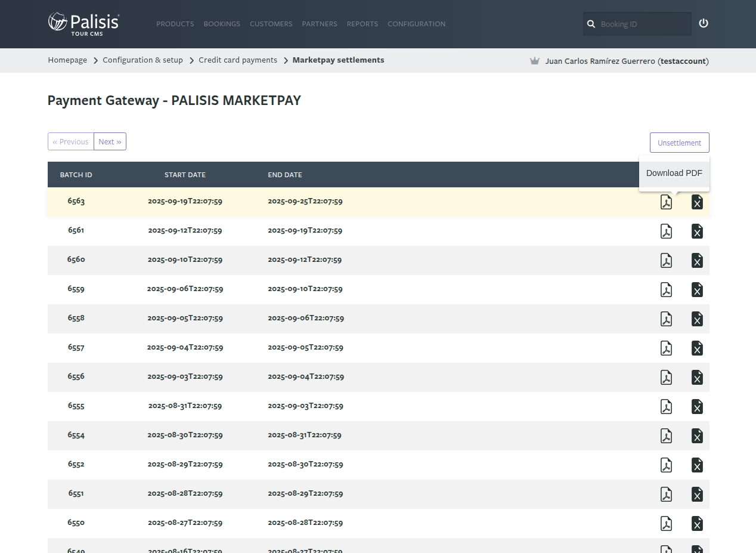
Task: Download Excel file for batch 6561
Action: pyautogui.click(x=697, y=231)
